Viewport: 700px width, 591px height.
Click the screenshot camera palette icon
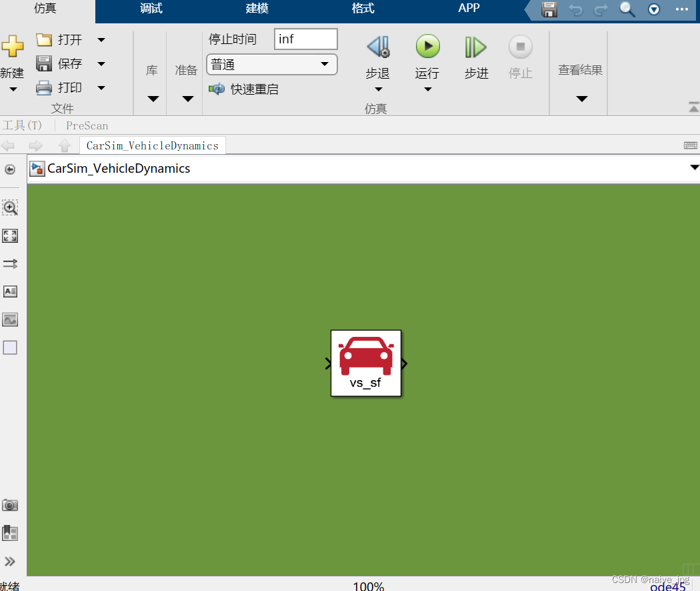tap(10, 505)
